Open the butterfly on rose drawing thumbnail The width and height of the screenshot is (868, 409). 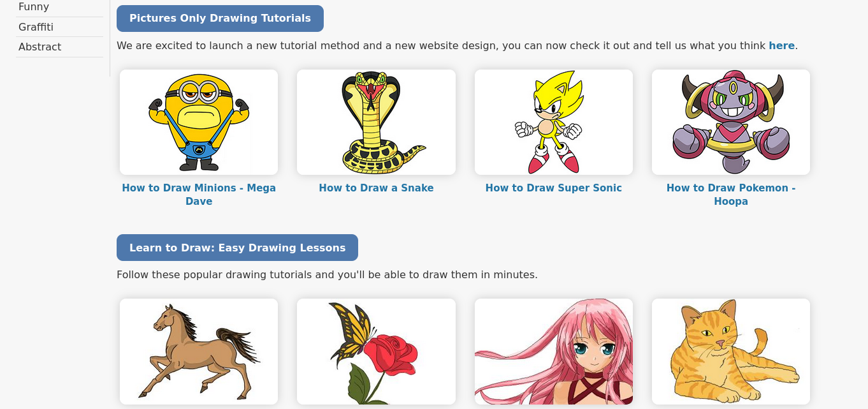376,352
